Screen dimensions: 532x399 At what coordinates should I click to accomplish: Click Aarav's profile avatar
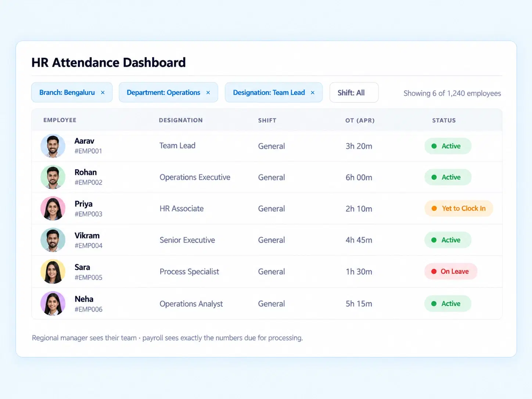tap(53, 146)
